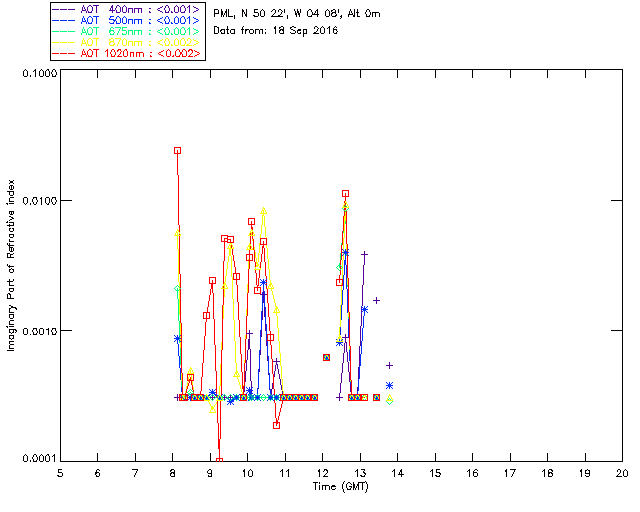This screenshot has height=512, width=640.
Task: Click the blue dashed line swatch in legend
Action: (x=64, y=20)
